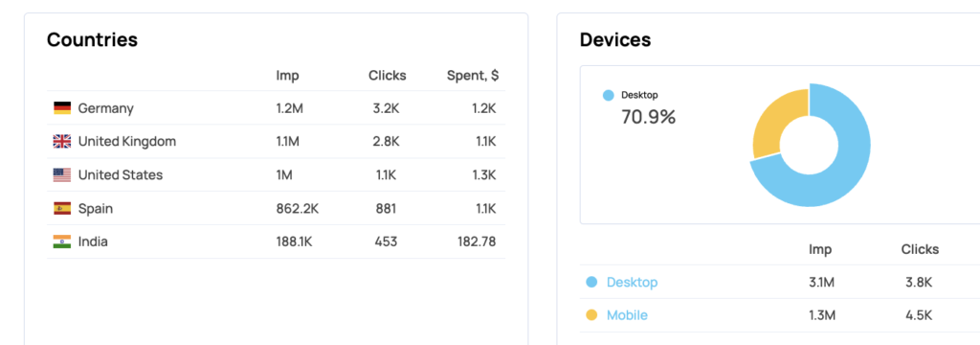Click the 70.9% Desktop percentage label
The height and width of the screenshot is (345, 980).
[648, 117]
